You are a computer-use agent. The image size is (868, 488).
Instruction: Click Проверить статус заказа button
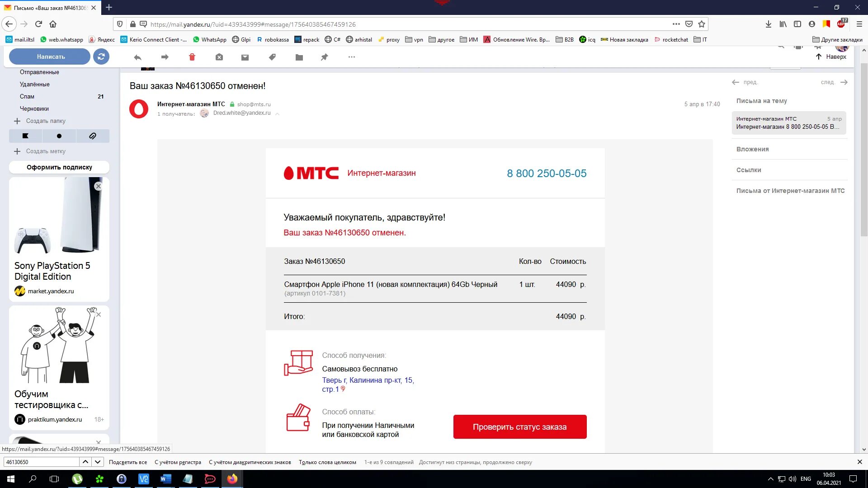[520, 427]
